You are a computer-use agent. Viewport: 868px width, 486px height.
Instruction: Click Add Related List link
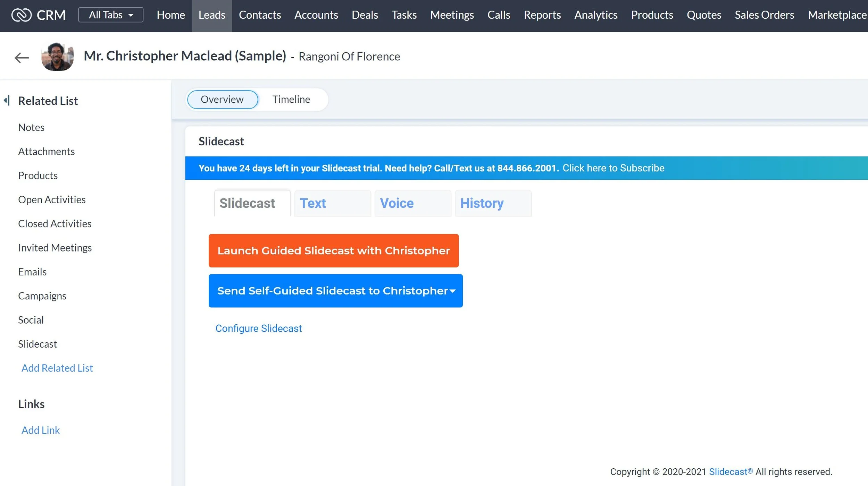click(57, 368)
